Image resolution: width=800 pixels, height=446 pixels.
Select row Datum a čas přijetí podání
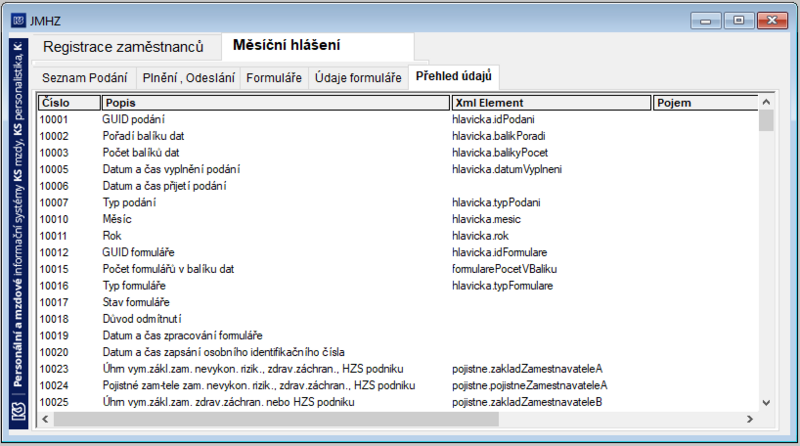click(x=398, y=186)
